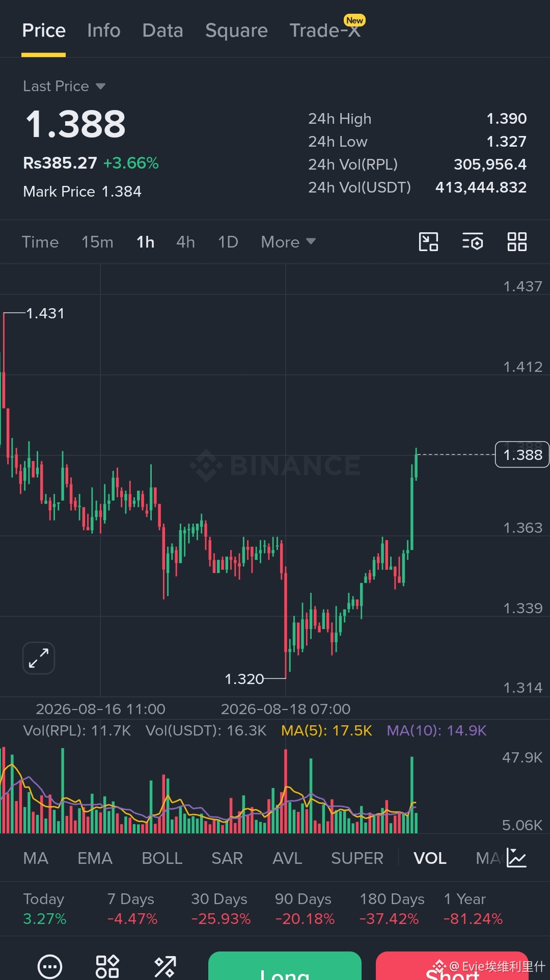Tap the Long button
The height and width of the screenshot is (980, 550).
point(285,966)
